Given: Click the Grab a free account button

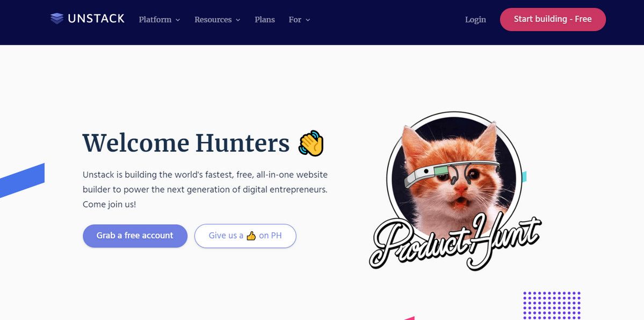Looking at the screenshot, I should (135, 236).
